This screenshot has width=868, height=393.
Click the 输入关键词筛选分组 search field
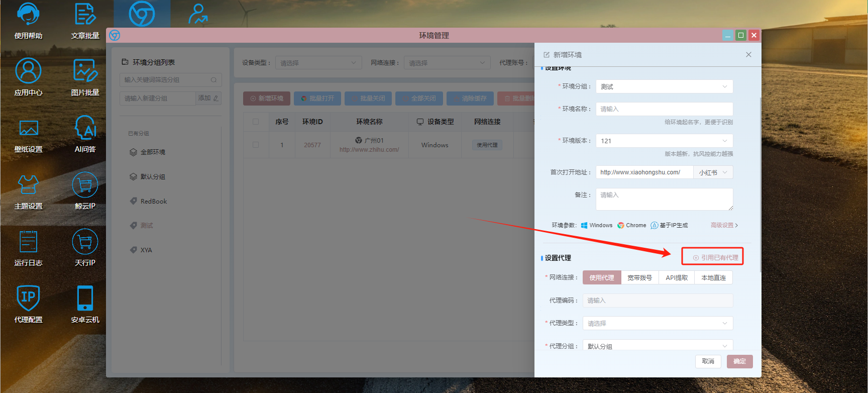[170, 80]
